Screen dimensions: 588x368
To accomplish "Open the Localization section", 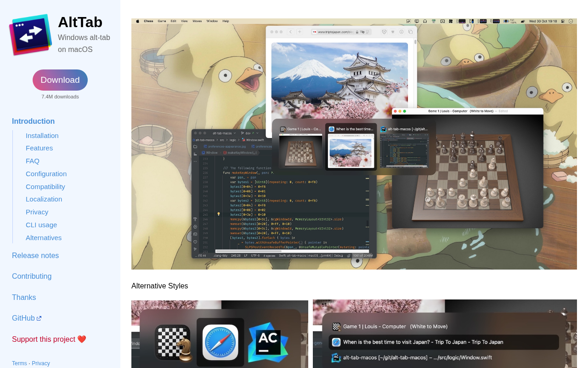I will tap(44, 199).
